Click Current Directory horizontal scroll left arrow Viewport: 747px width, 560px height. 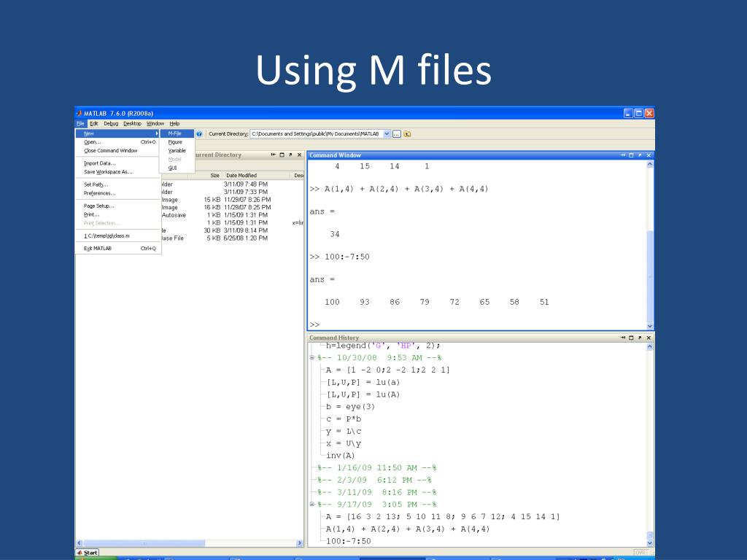pyautogui.click(x=80, y=542)
